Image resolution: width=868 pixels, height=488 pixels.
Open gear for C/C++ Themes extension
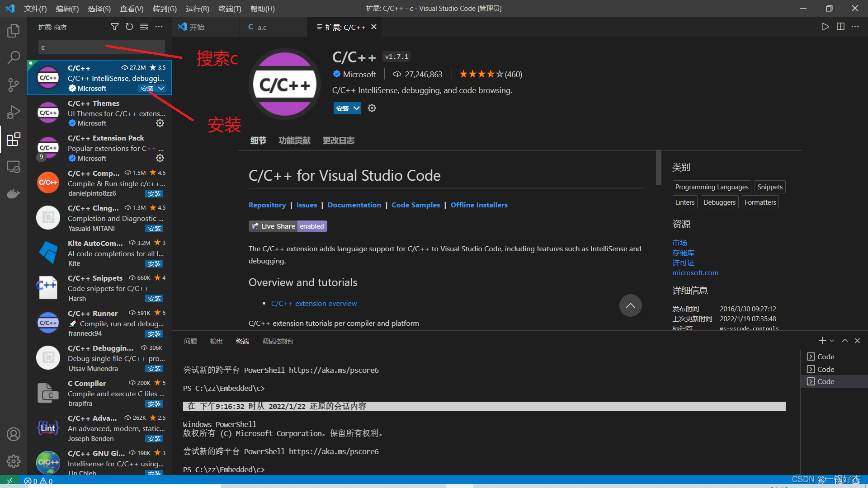(160, 123)
